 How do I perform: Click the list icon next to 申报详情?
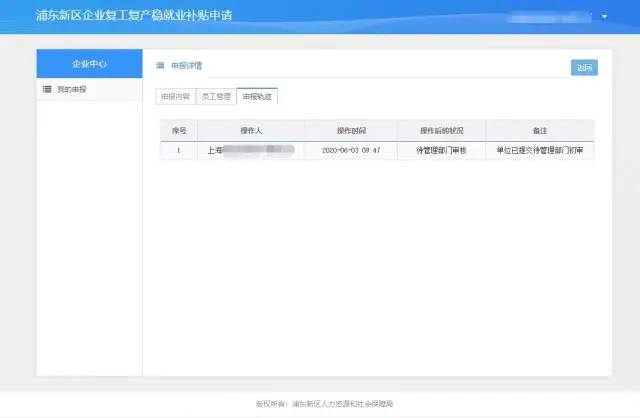click(160, 65)
